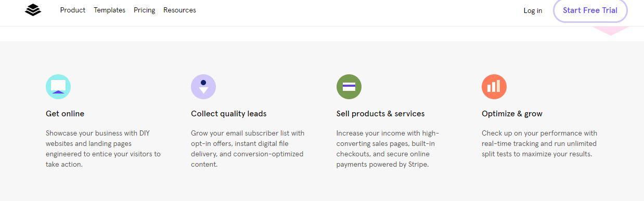Select the Collect quality leads heading

pos(229,113)
